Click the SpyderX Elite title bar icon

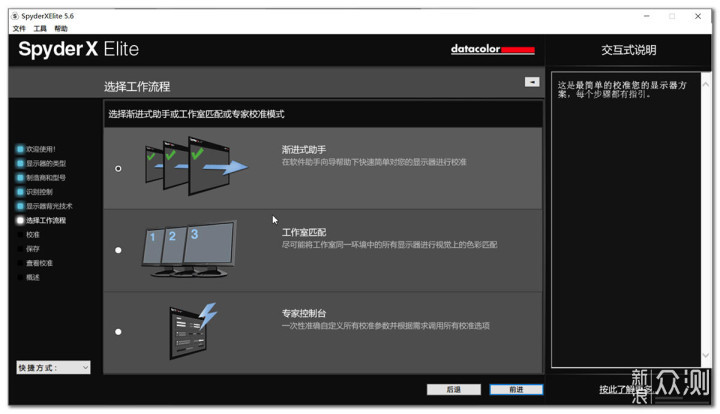(x=15, y=16)
